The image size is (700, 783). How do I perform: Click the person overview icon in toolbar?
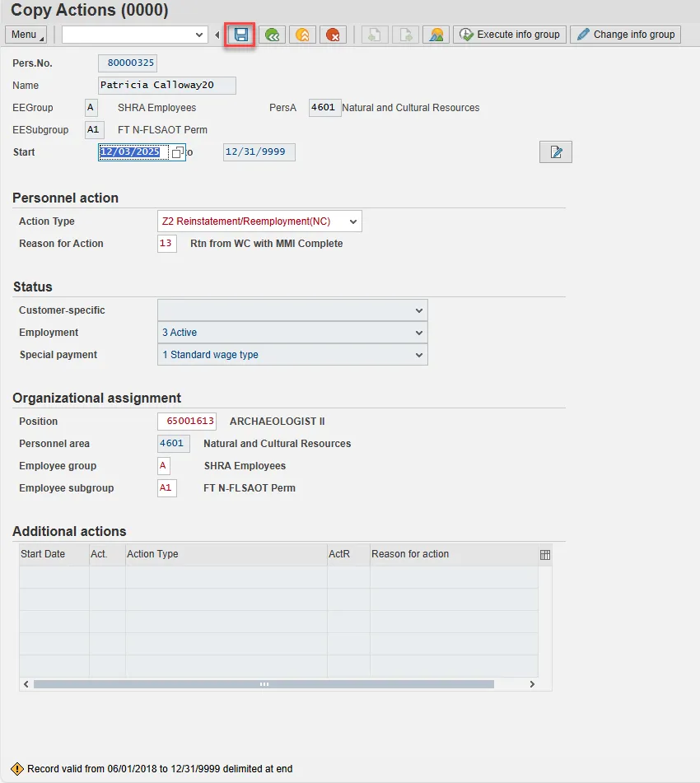tap(434, 35)
